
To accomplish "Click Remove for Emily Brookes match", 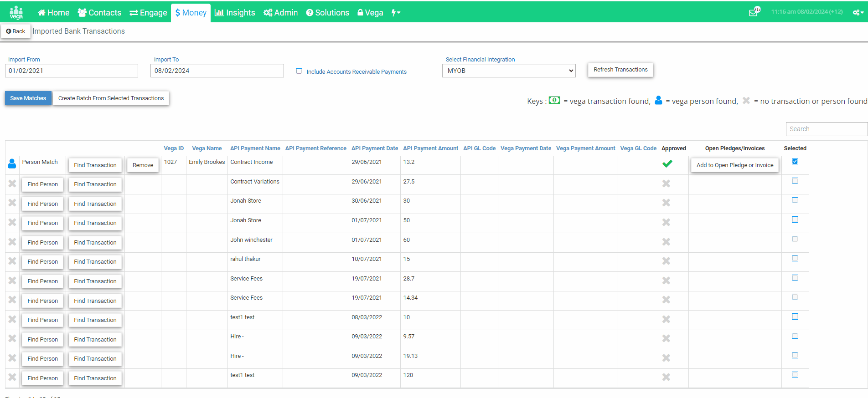I will click(x=143, y=165).
